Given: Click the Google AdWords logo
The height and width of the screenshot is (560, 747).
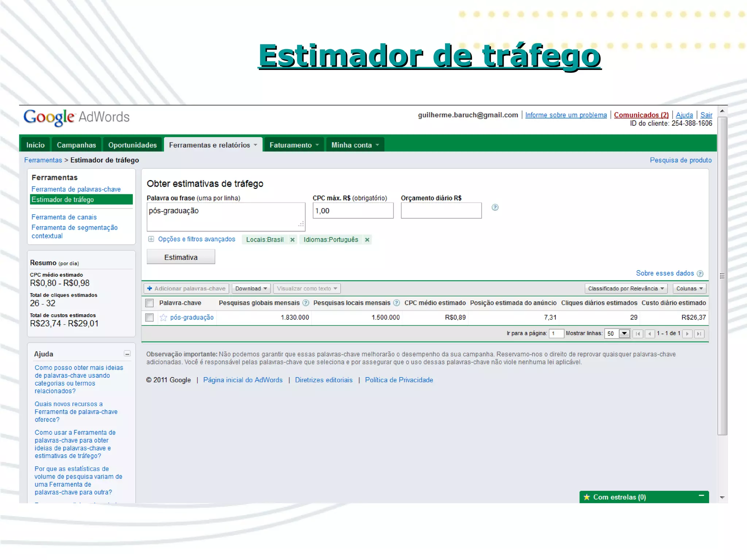Looking at the screenshot, I should 77,117.
